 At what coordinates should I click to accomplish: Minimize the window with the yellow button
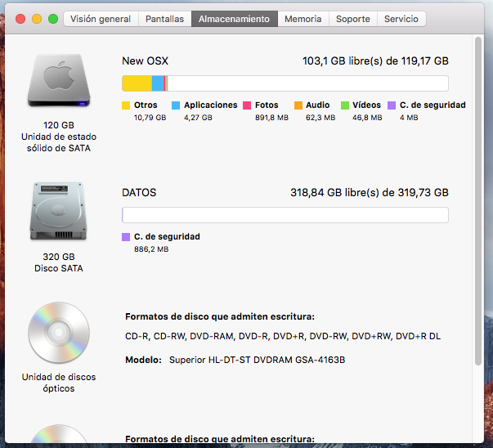[37, 19]
